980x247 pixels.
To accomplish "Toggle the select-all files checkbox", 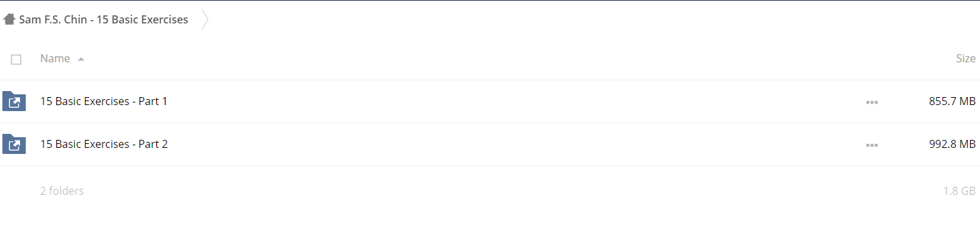I will 16,60.
